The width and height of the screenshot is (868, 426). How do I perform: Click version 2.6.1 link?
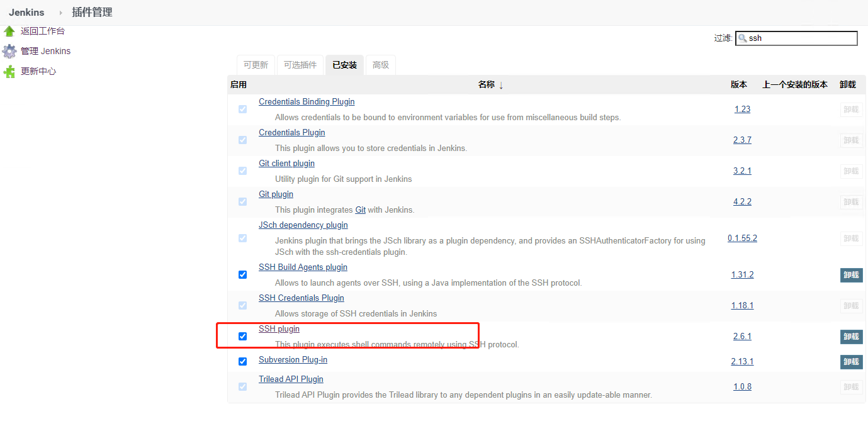(742, 336)
